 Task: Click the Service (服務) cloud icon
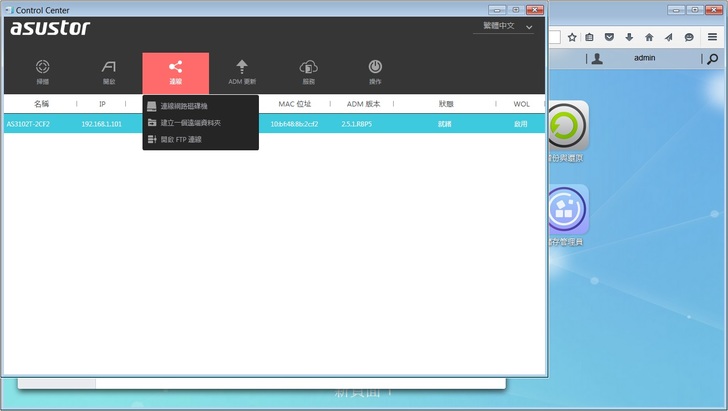coord(308,67)
